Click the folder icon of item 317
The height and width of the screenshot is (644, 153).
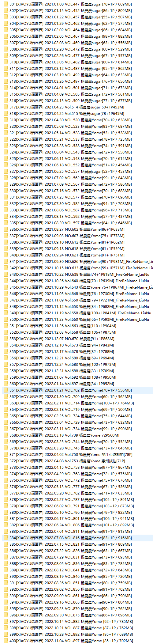click(x=6, y=107)
